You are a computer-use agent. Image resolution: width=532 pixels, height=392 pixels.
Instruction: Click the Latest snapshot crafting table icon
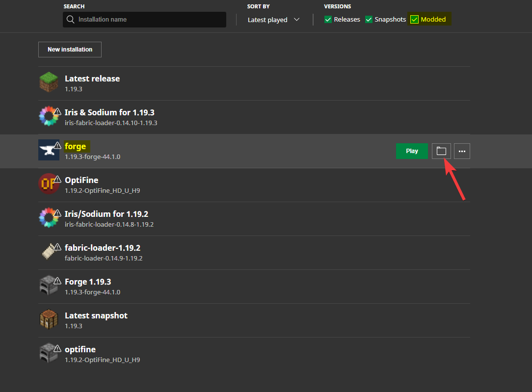(x=49, y=320)
